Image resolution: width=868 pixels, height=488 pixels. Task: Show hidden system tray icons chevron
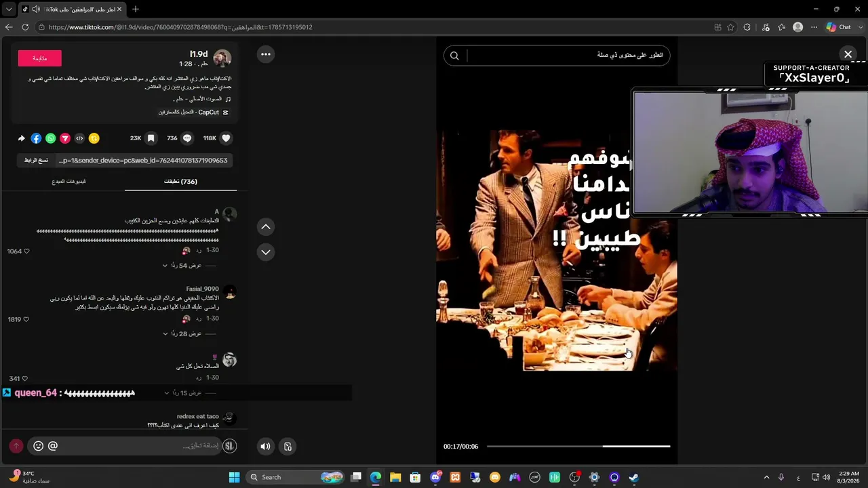coord(767,477)
